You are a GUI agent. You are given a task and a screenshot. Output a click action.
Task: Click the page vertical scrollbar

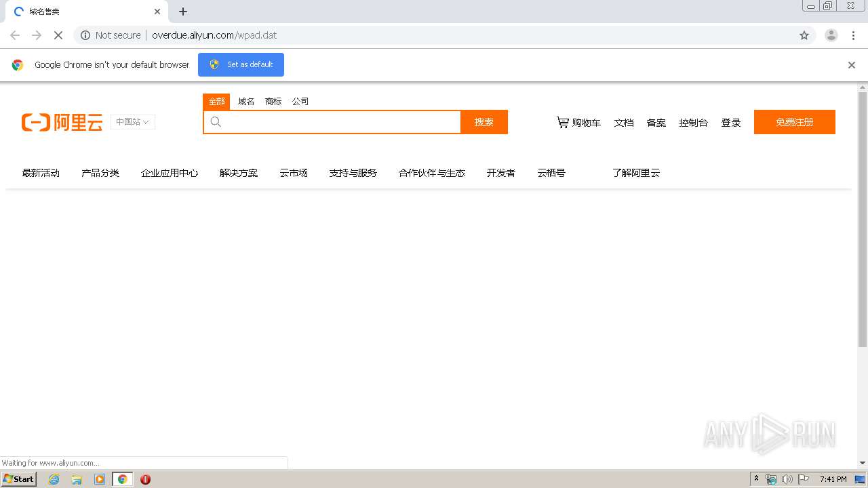863,220
